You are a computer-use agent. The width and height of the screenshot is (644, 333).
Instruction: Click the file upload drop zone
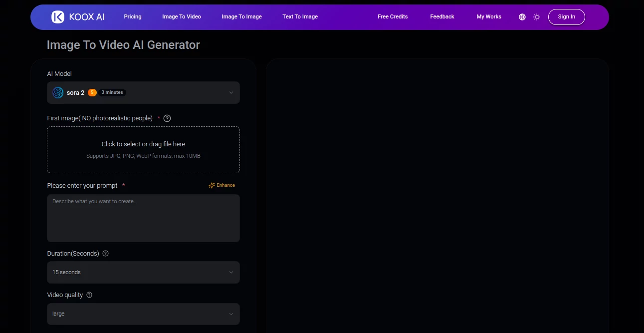click(x=143, y=149)
